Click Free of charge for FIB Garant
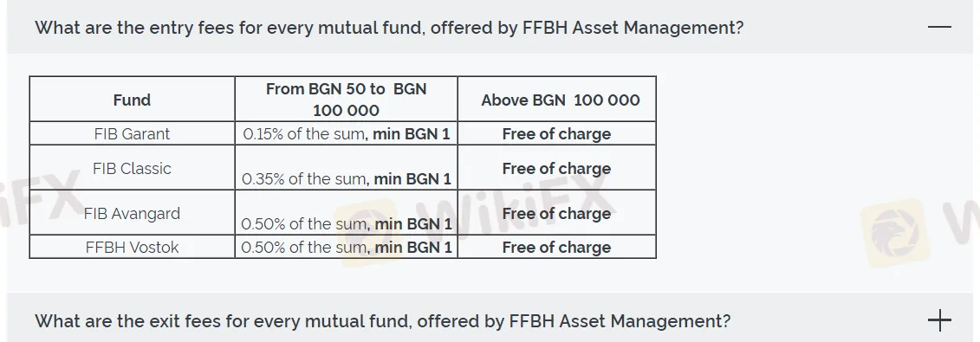The width and height of the screenshot is (980, 342). 556,133
